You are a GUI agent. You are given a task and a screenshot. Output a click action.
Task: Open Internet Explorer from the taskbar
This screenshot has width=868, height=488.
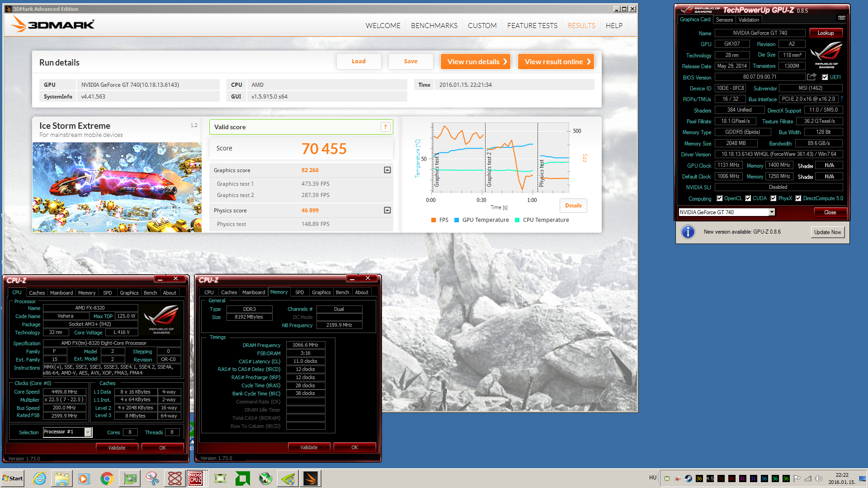39,479
